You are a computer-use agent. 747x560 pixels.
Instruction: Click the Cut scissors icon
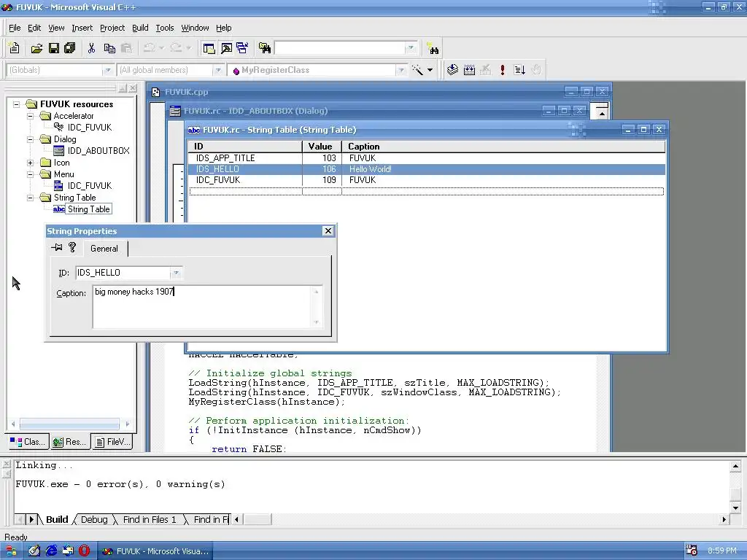point(91,48)
